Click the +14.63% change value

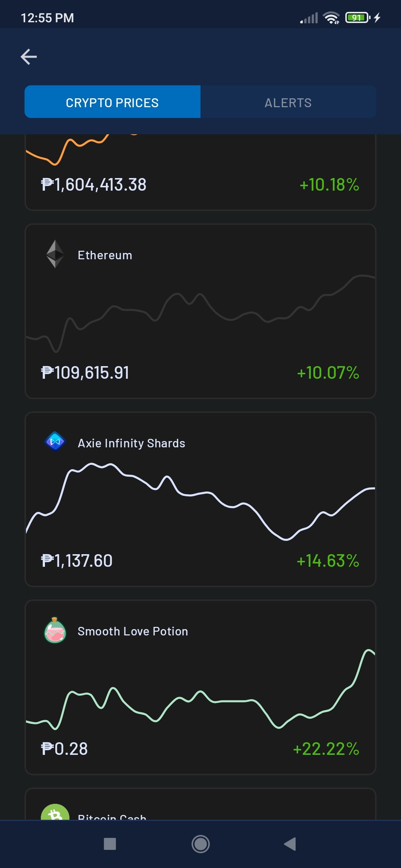(x=328, y=561)
